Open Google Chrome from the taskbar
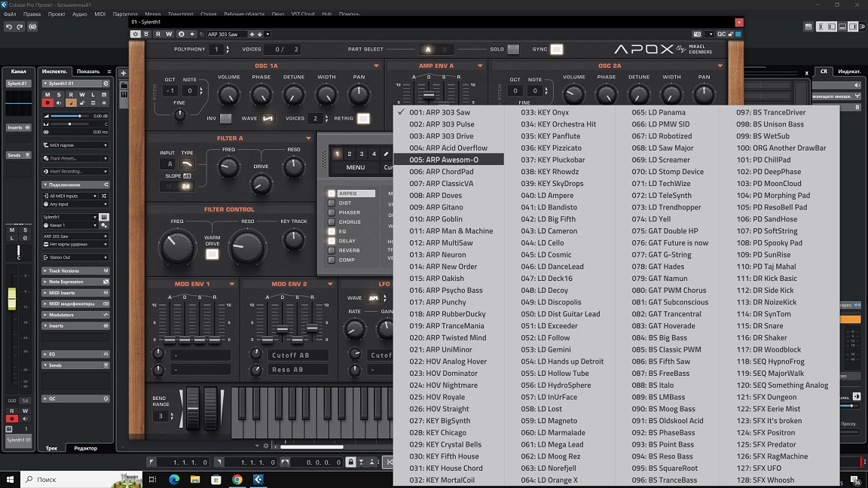868x488 pixels. [x=237, y=479]
